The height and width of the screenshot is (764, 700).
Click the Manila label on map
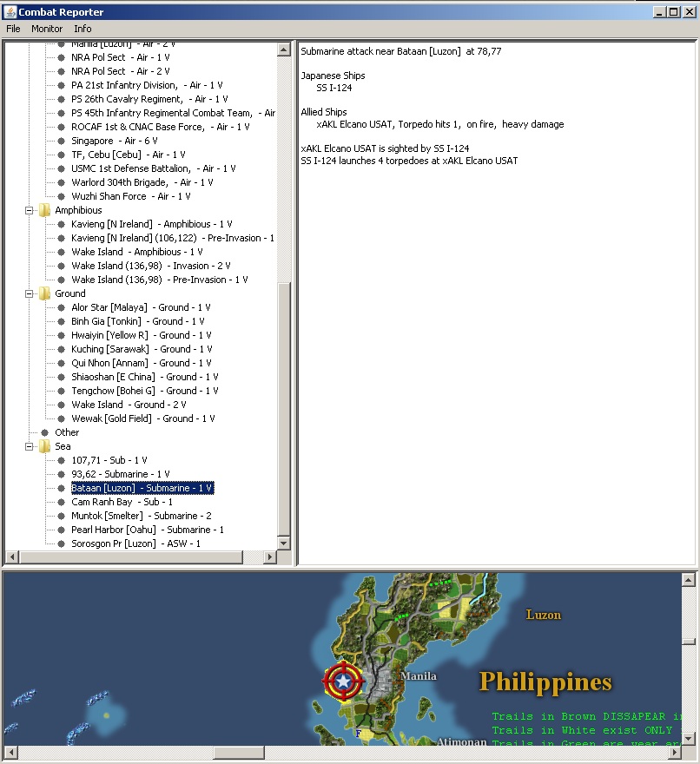pos(419,676)
